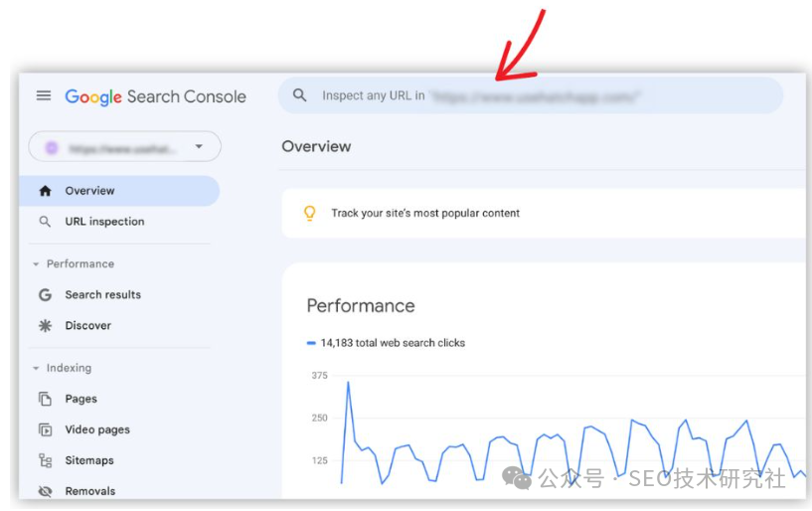This screenshot has height=511, width=812.
Task: Click the Sitemaps tree icon
Action: click(45, 460)
